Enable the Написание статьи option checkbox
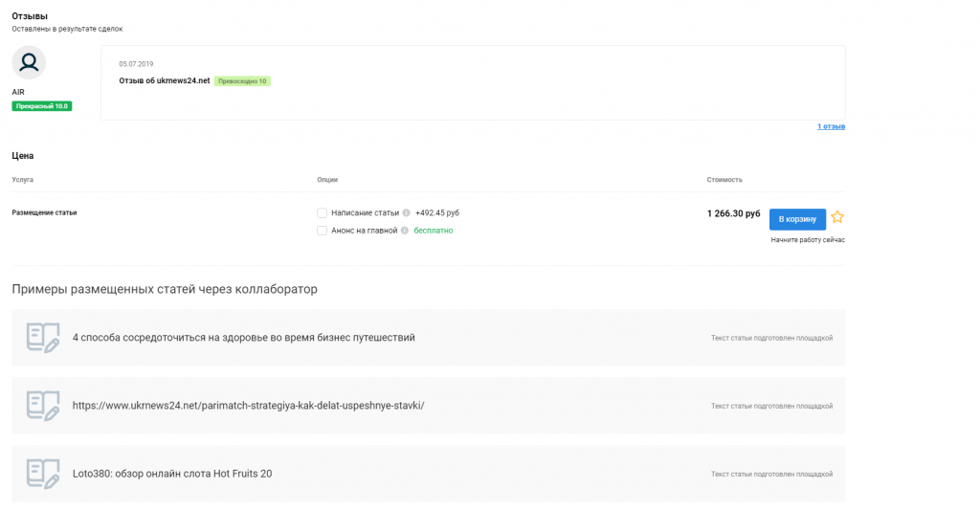Viewport: 980px width, 510px height. click(323, 213)
